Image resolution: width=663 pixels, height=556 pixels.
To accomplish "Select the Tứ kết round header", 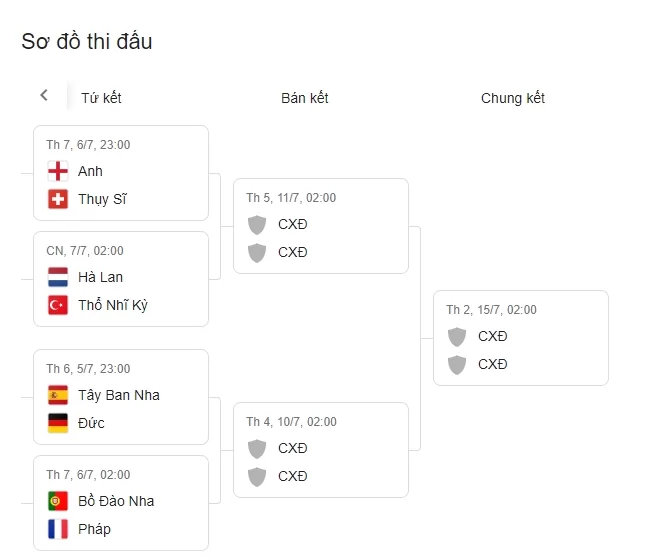I will click(101, 98).
